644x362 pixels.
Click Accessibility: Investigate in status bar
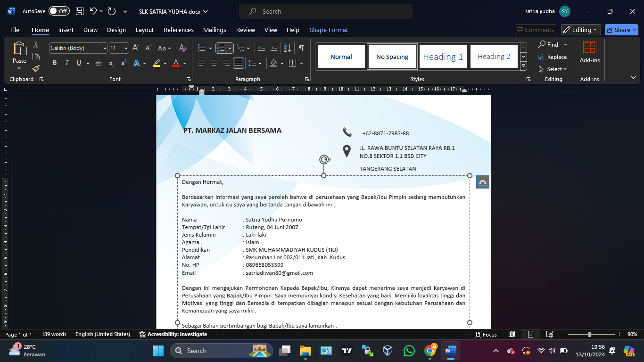click(x=173, y=334)
